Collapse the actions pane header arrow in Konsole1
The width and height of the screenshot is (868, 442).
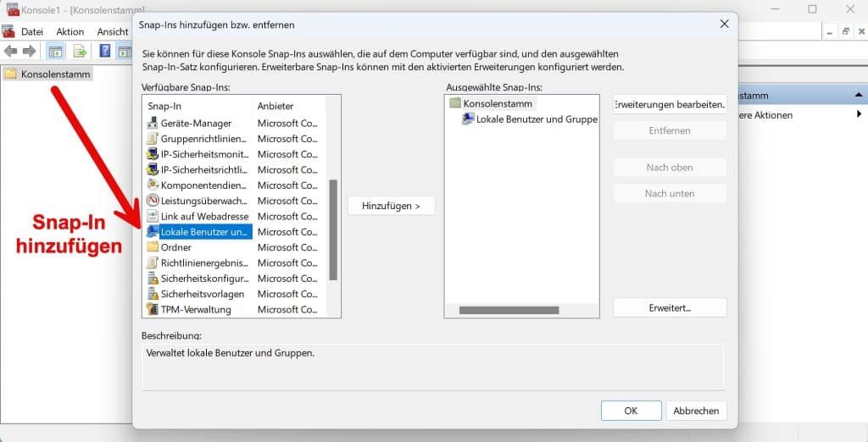click(859, 95)
